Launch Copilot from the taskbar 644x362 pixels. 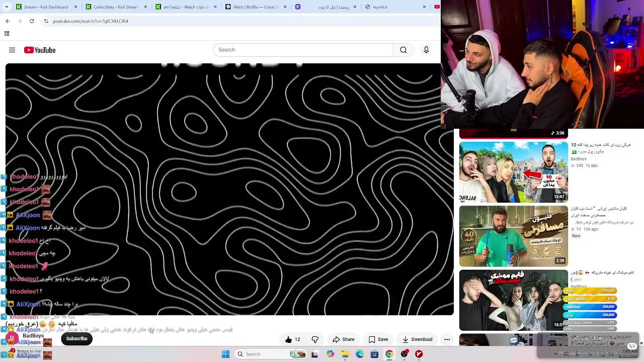[330, 354]
